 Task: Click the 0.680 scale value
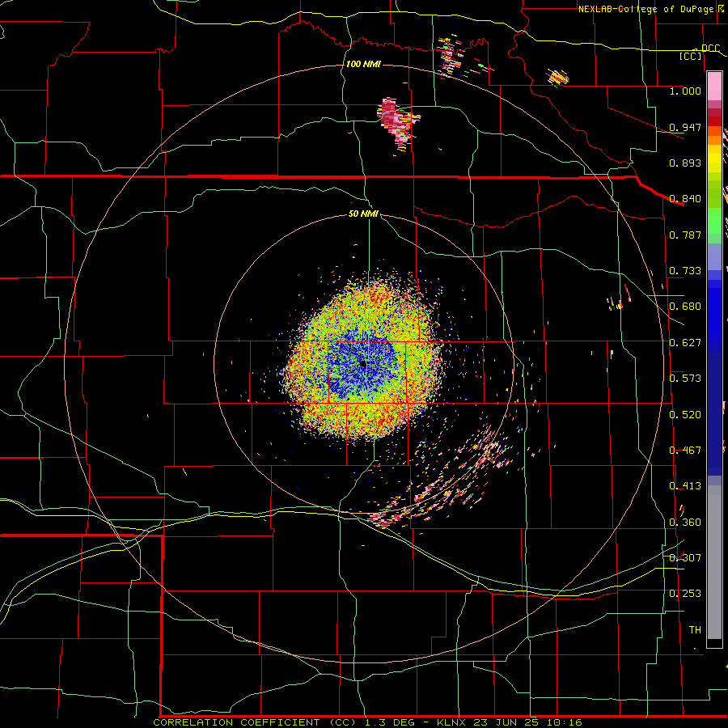click(685, 307)
